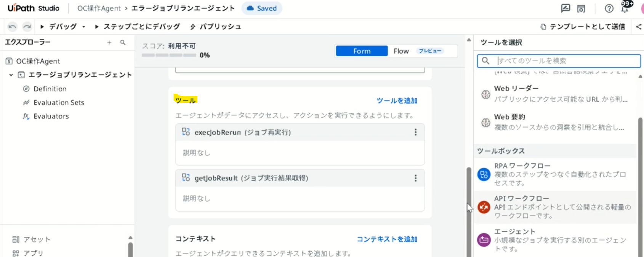644x257 pixels.
Task: Open Evaluators item
Action: tap(51, 116)
